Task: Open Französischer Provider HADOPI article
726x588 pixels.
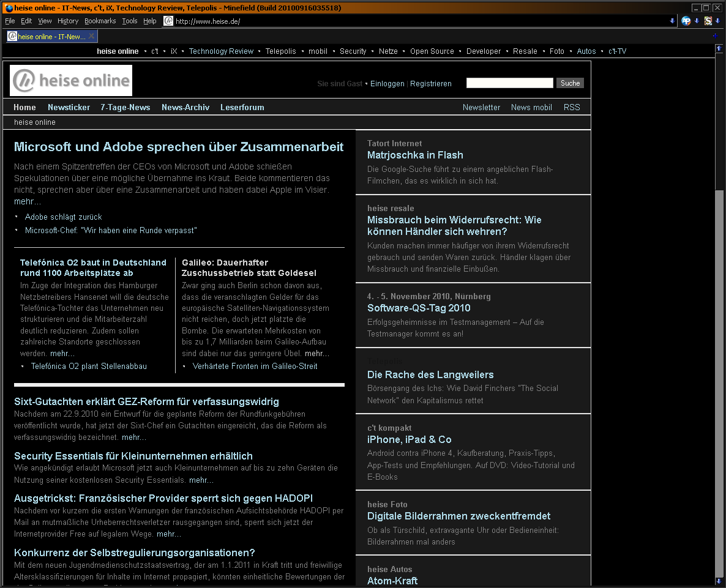Action: [163, 498]
